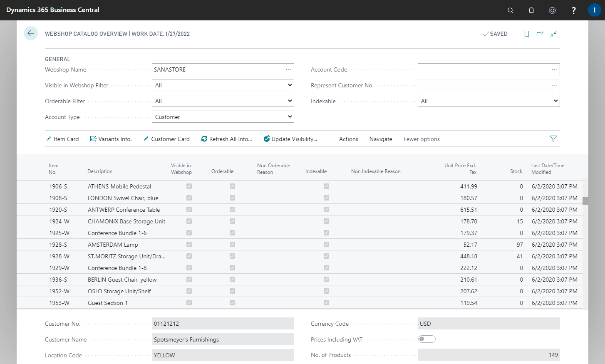Click unit price 448.18
605x364 pixels.
(469, 256)
